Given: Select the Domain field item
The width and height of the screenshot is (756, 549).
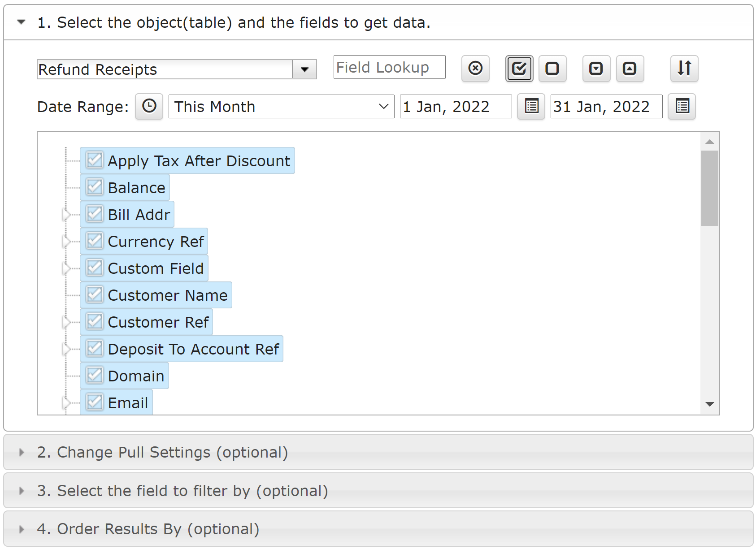Looking at the screenshot, I should coord(136,376).
